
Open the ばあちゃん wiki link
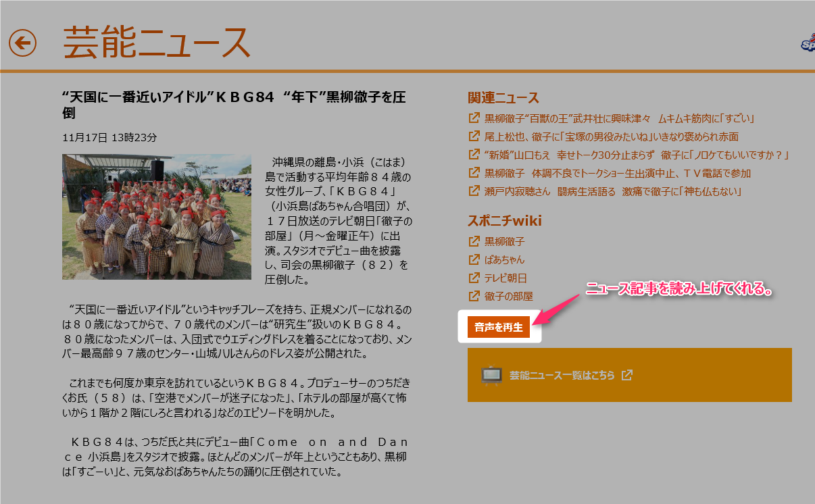point(504,260)
